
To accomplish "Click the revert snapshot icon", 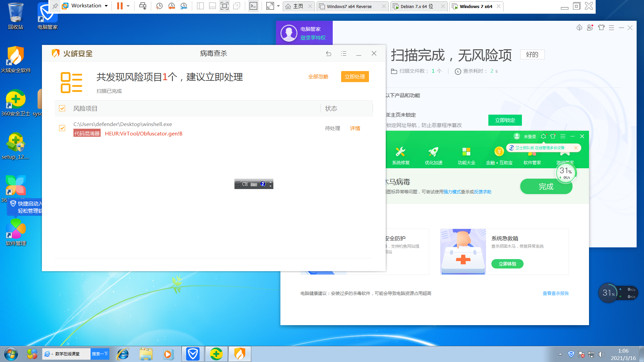I will click(171, 6).
